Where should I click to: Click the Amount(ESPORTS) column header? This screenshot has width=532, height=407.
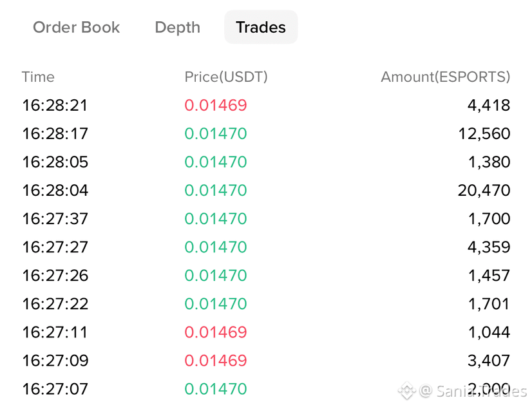coord(446,77)
